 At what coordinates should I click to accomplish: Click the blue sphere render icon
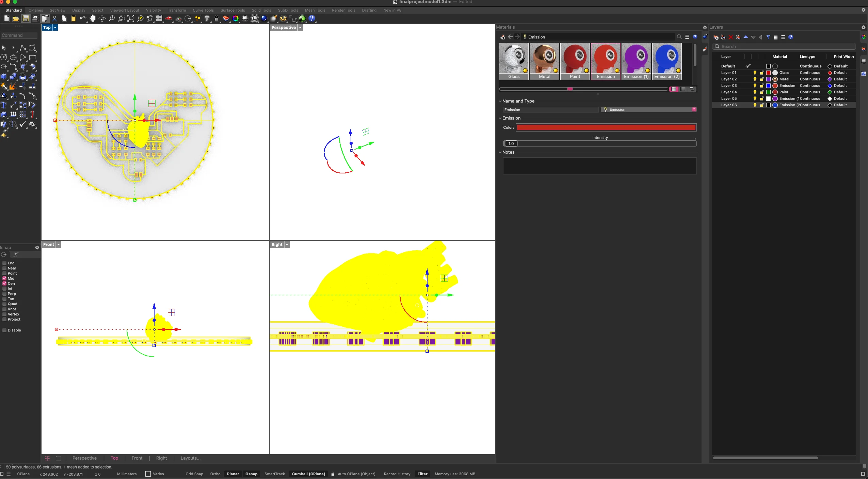pyautogui.click(x=264, y=19)
